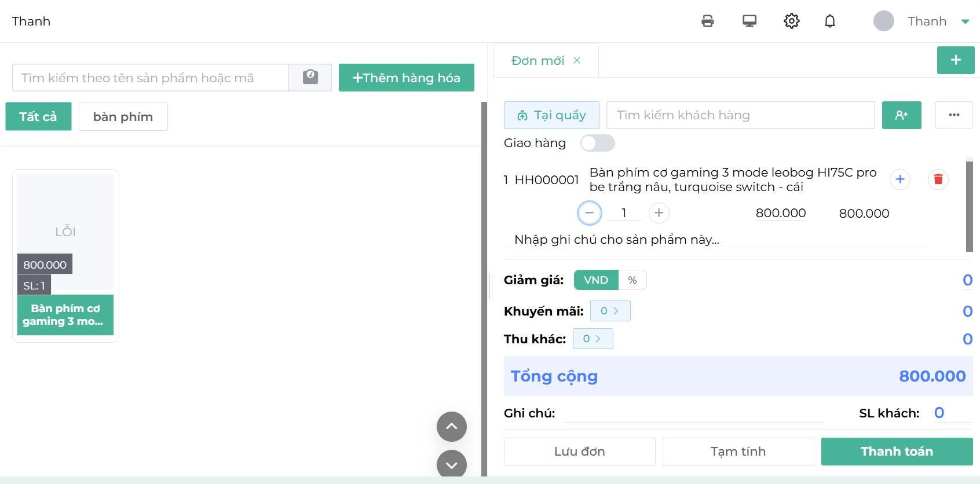Screen dimensions: 980x484
Task: Click the blue plus icon beside product name
Action: [899, 179]
